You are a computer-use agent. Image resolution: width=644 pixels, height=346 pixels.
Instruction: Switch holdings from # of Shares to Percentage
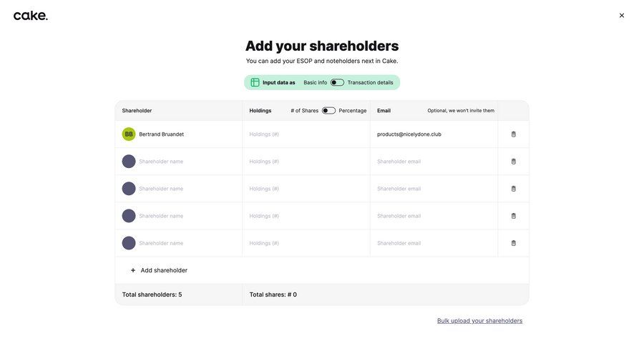click(328, 111)
